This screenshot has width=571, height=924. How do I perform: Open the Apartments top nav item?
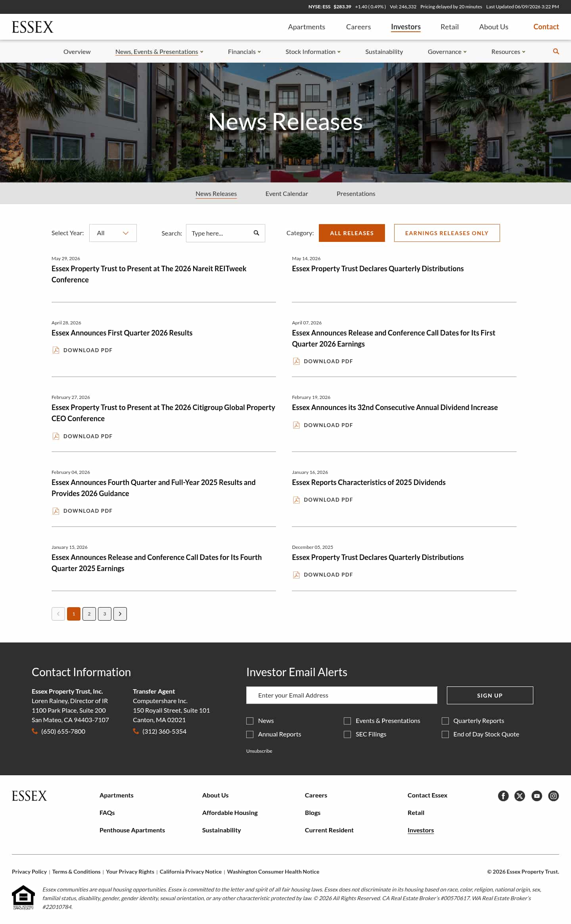click(307, 27)
